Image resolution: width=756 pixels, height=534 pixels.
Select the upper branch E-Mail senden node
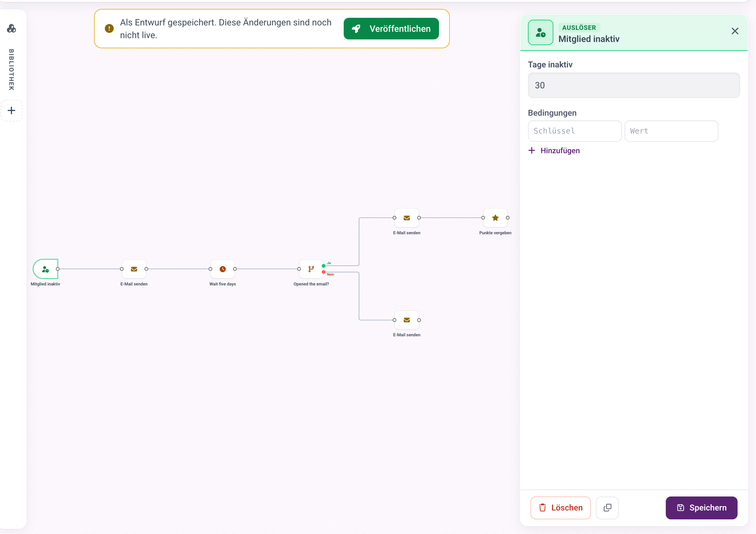click(x=407, y=218)
